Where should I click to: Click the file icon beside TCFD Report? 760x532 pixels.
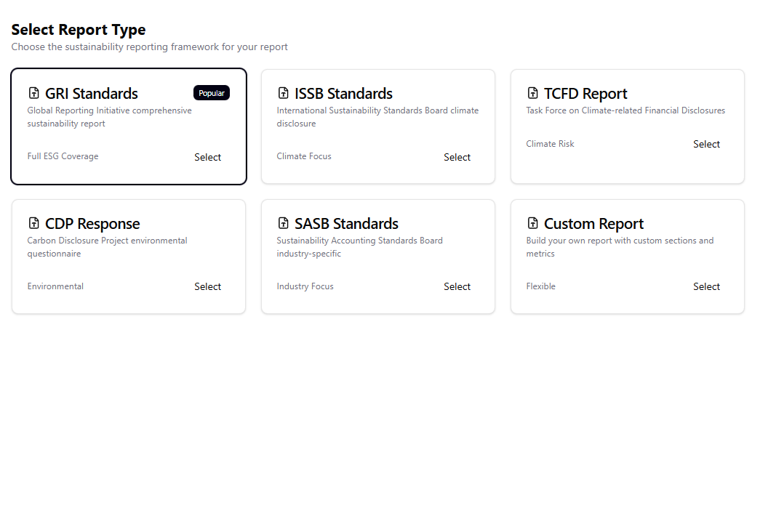tap(532, 93)
